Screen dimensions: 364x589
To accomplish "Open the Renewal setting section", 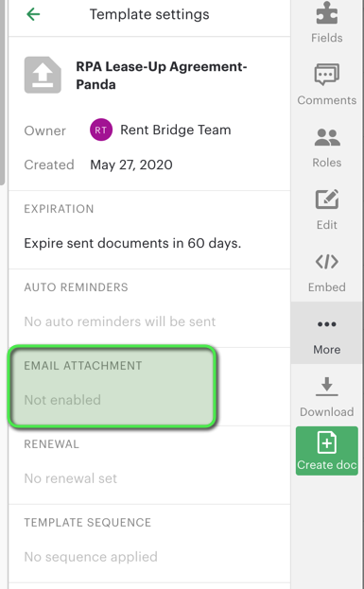I will [149, 465].
